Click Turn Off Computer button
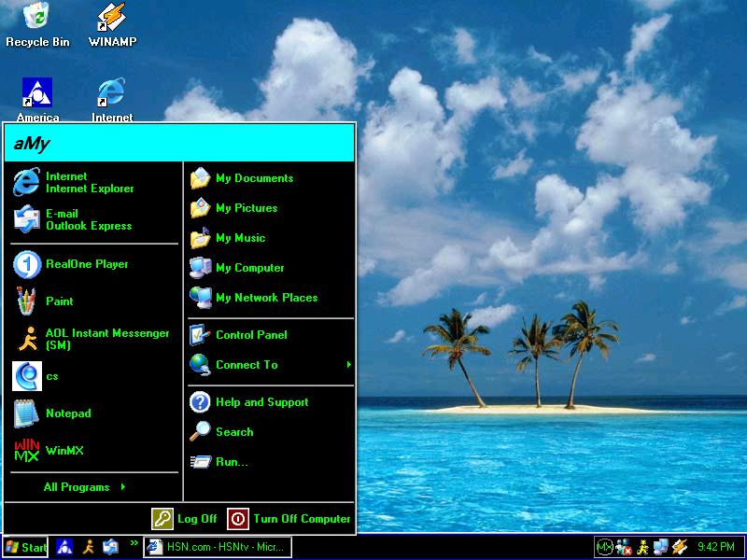Screen dimensions: 747x560 tap(289, 519)
